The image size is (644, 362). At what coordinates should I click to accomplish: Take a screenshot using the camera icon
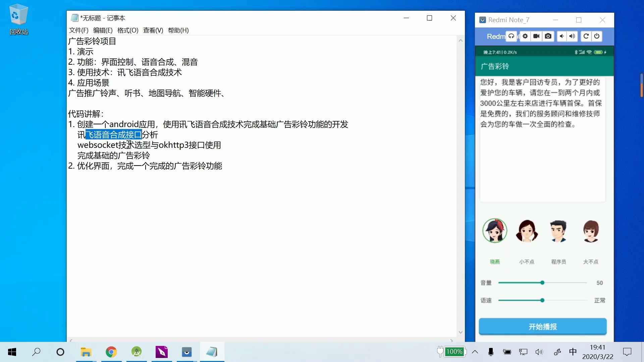pos(548,36)
